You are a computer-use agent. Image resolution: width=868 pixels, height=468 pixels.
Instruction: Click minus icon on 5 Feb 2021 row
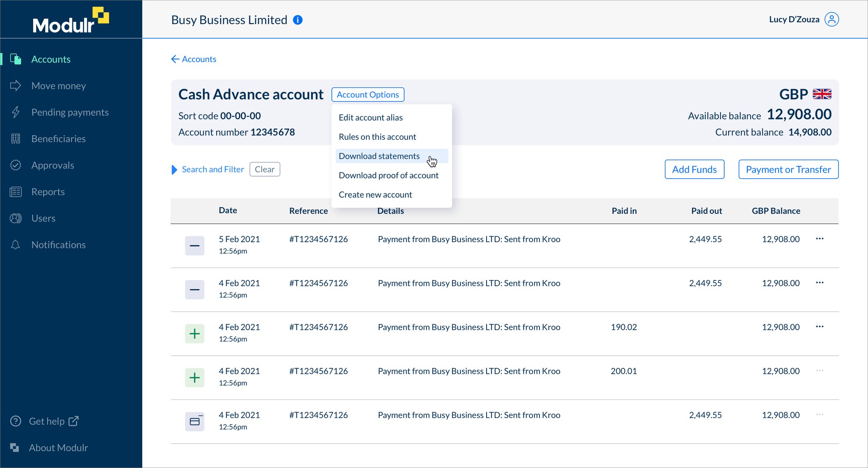[x=195, y=246]
